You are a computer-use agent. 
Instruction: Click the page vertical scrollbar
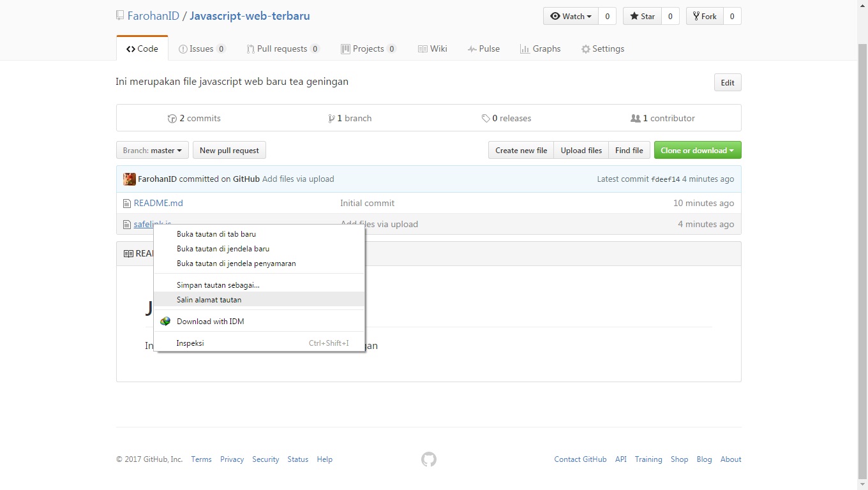point(862,255)
